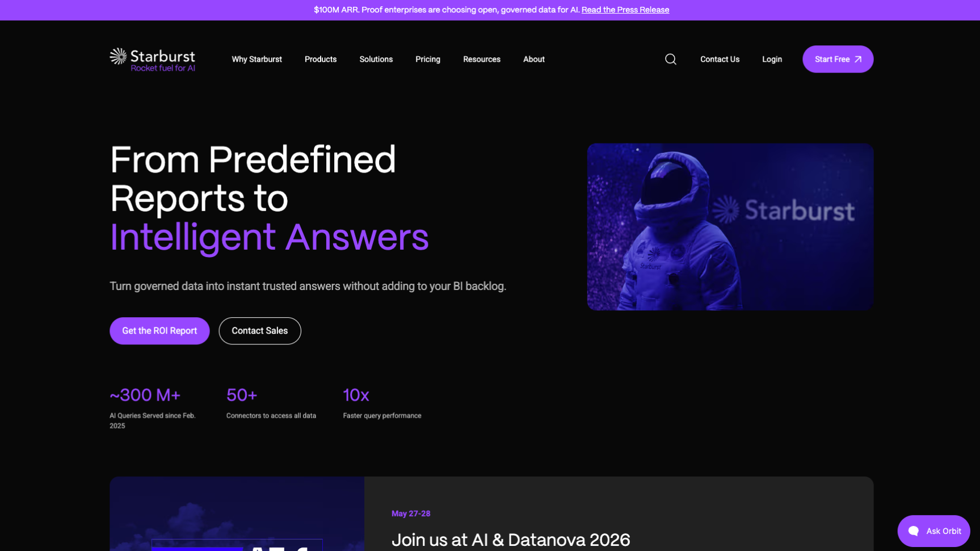The height and width of the screenshot is (551, 980).
Task: Open the About menu
Action: point(534,59)
